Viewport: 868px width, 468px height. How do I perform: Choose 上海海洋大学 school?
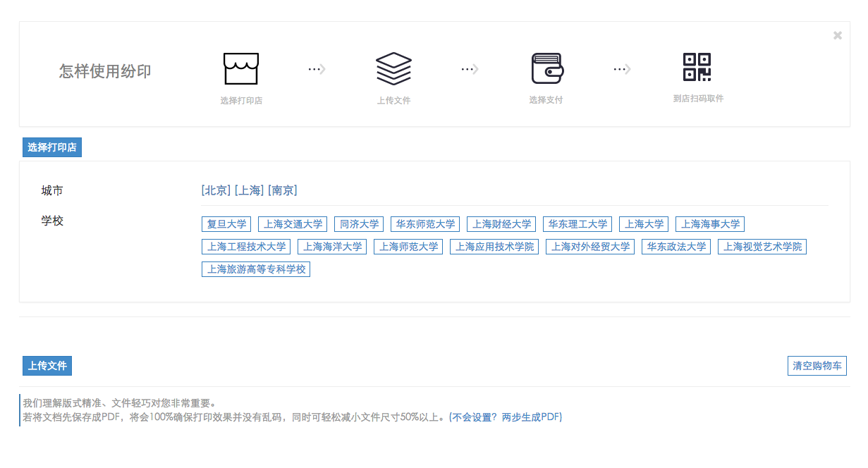tap(332, 247)
